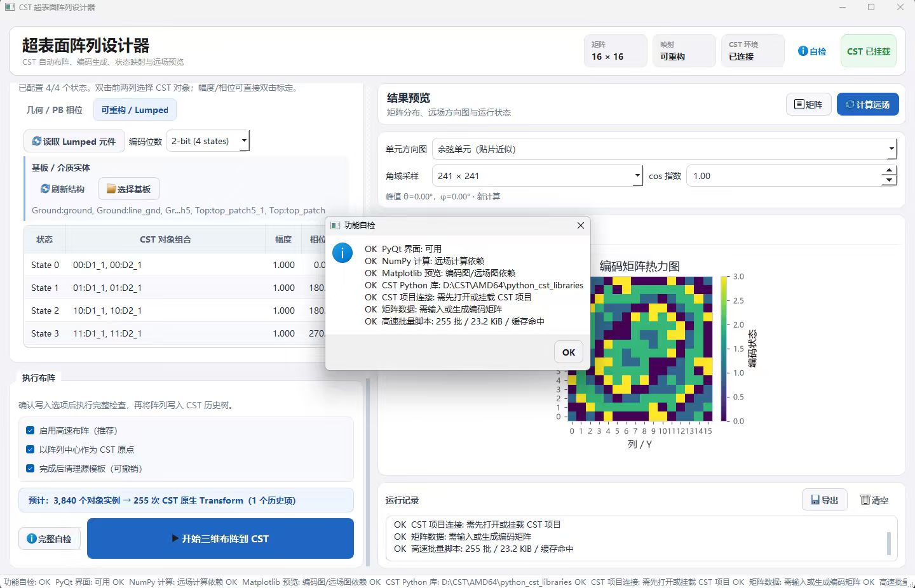Switch to 几何 / PB 相位 tab
The image size is (915, 588).
point(55,110)
